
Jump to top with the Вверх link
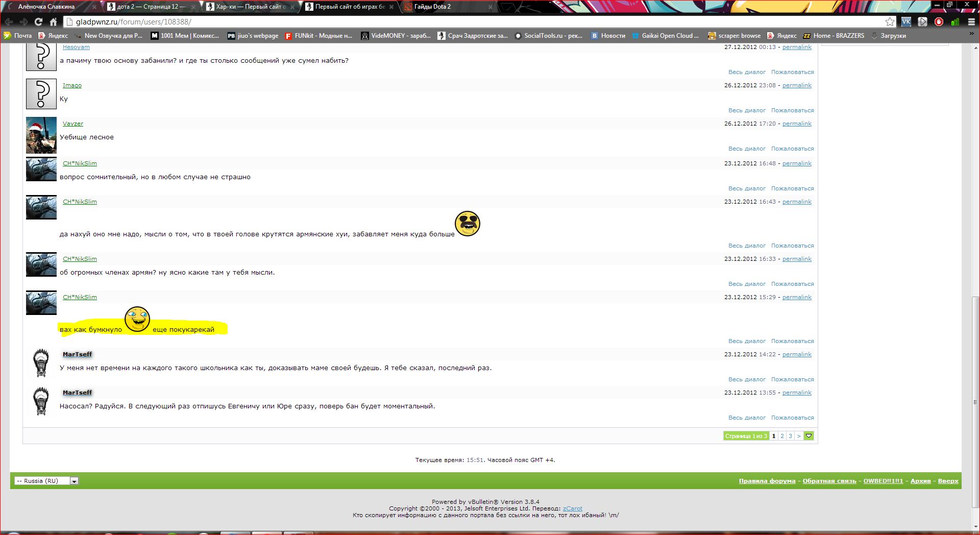click(948, 481)
